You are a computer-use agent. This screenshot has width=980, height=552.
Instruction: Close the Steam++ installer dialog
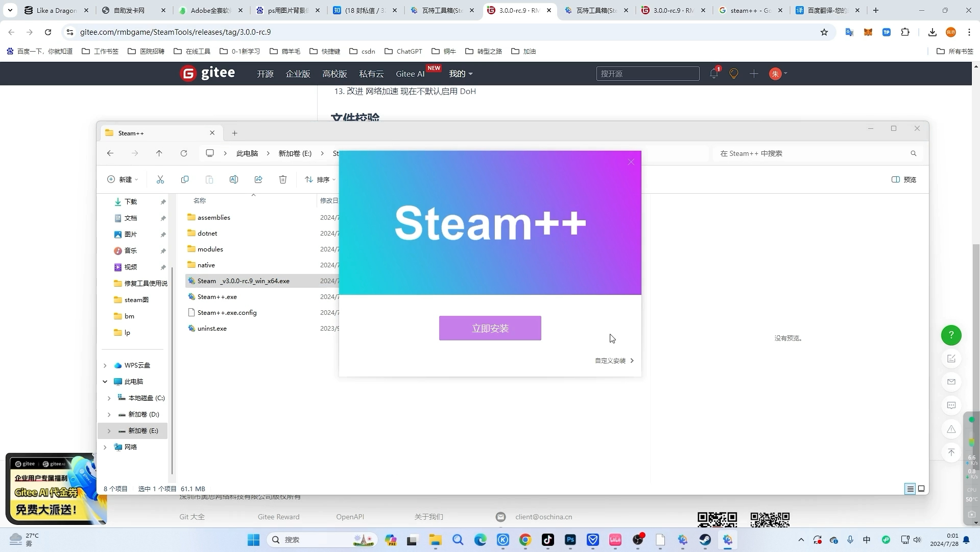pos(631,162)
